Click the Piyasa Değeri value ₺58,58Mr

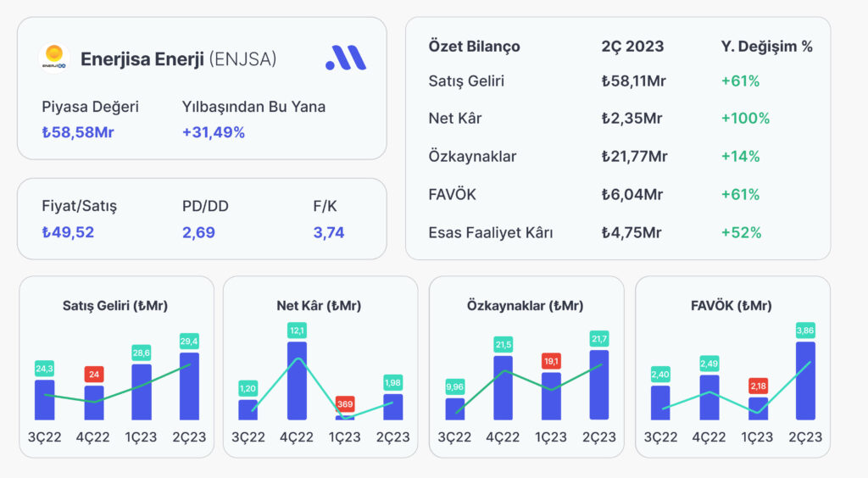[78, 132]
